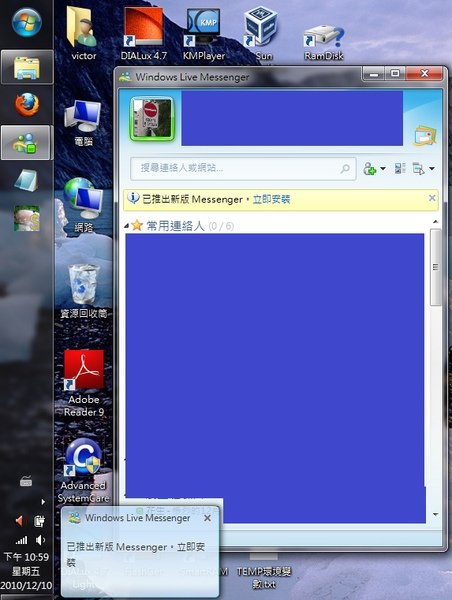Click the show menu icon in Messenger
Viewport: 452px width, 600px height.
point(418,168)
